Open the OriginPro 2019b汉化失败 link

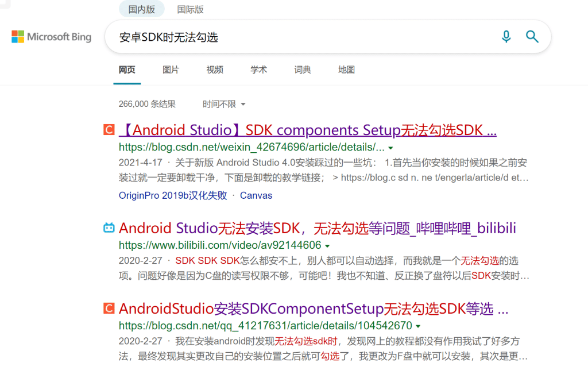(x=173, y=195)
